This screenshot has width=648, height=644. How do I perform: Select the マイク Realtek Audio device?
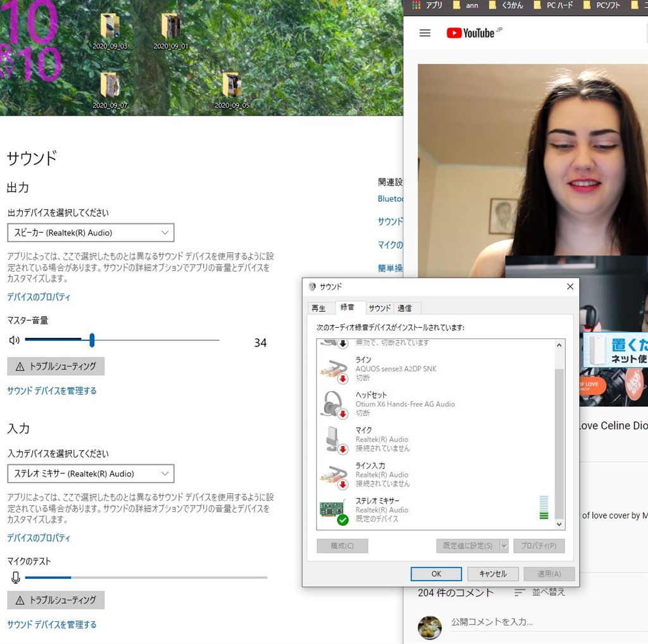pos(435,439)
